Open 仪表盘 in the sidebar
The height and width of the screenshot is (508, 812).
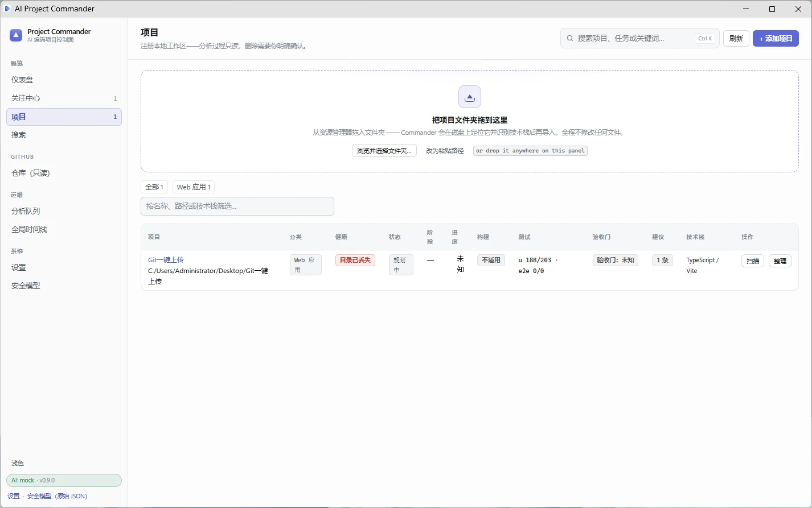64,80
